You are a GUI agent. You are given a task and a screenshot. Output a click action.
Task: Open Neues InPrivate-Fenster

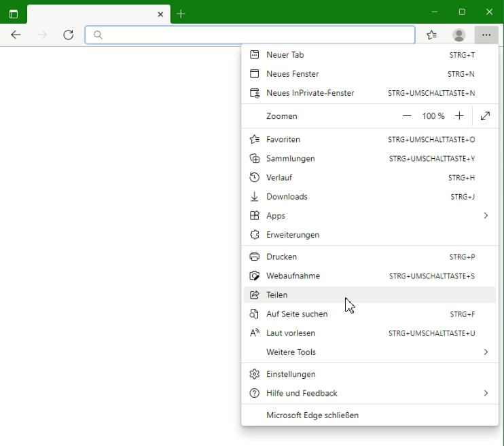[370, 93]
